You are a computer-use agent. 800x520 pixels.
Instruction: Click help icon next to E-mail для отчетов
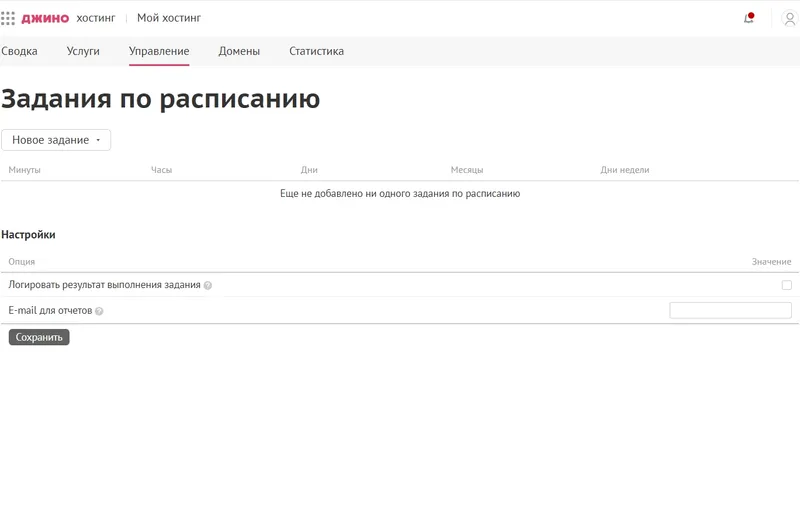pos(99,311)
